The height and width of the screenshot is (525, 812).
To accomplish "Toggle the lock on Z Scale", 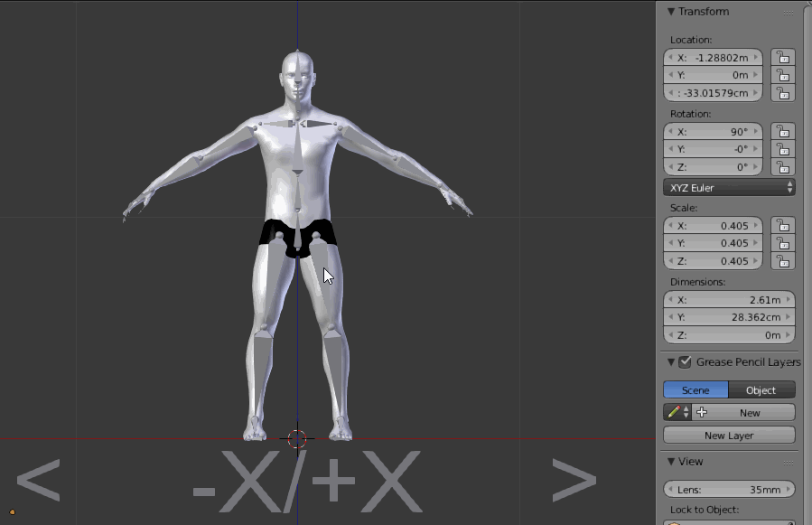I will point(782,261).
